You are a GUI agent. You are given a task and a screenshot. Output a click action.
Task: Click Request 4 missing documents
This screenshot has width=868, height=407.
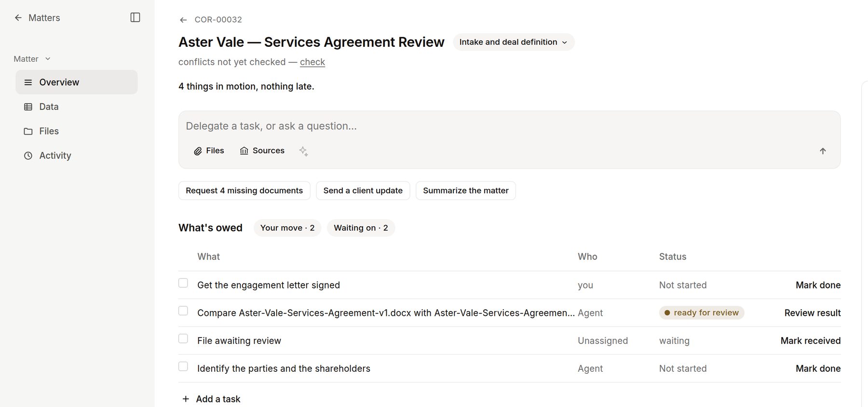[244, 190]
